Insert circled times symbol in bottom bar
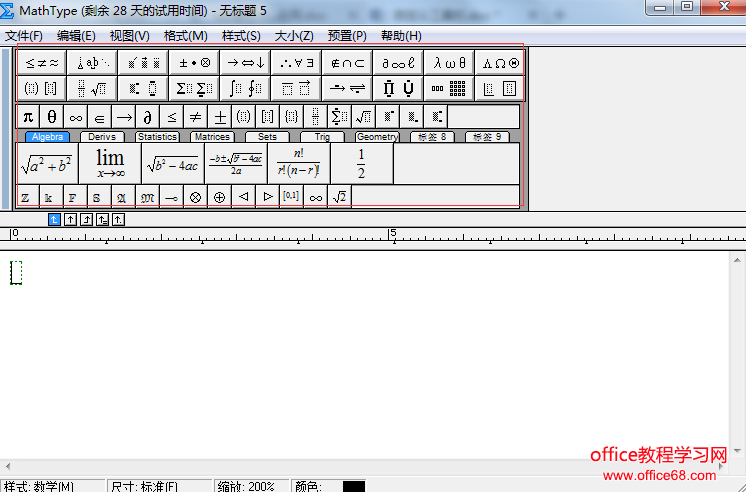 tap(195, 197)
